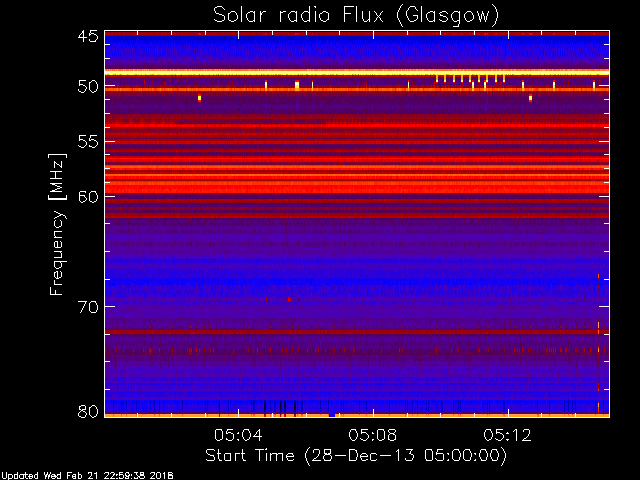Click the 'Frequency [MHz]' vertical axis title
Viewport: 640px width, 480px height.
(57, 224)
